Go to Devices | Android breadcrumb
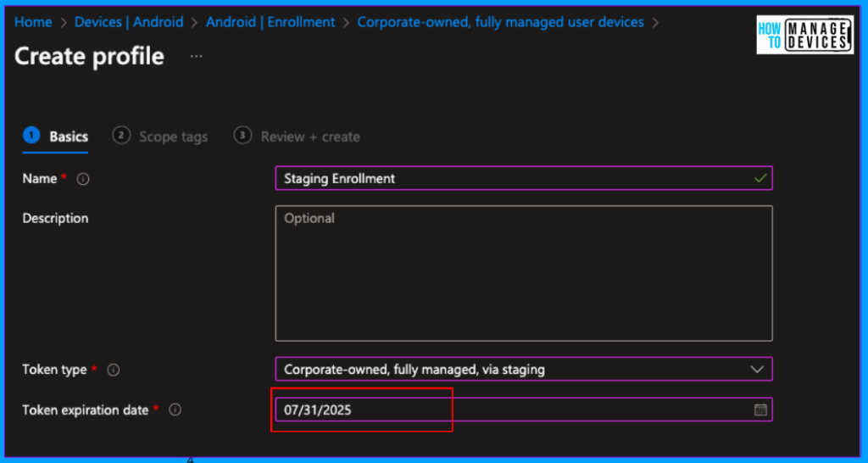868x463 pixels. point(129,22)
